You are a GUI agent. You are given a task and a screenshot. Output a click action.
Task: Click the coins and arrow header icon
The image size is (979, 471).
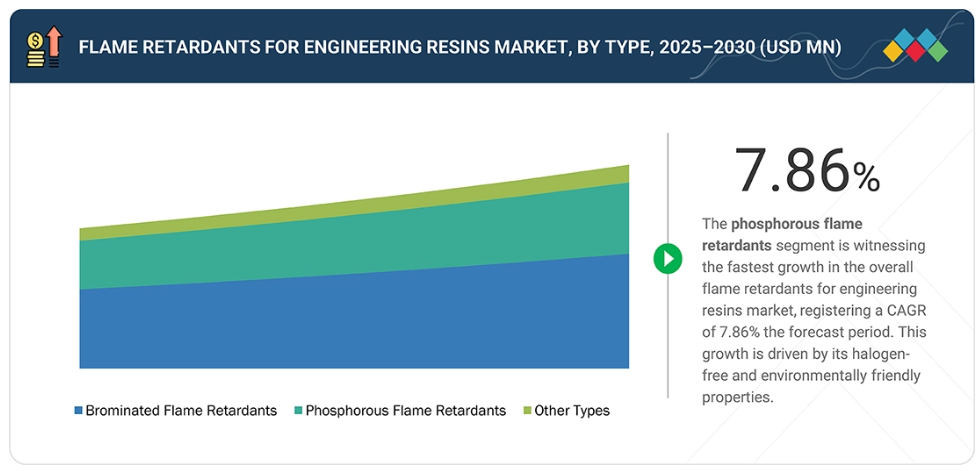(x=45, y=47)
